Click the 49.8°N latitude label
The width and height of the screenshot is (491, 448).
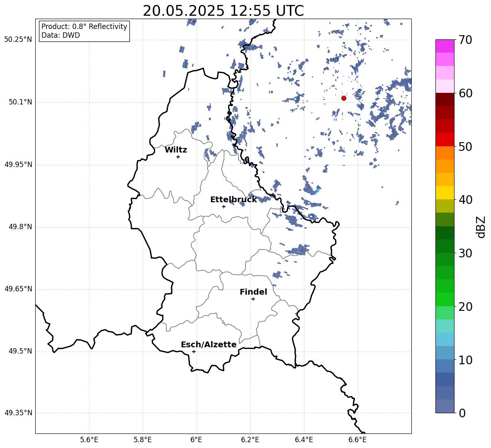tap(21, 227)
